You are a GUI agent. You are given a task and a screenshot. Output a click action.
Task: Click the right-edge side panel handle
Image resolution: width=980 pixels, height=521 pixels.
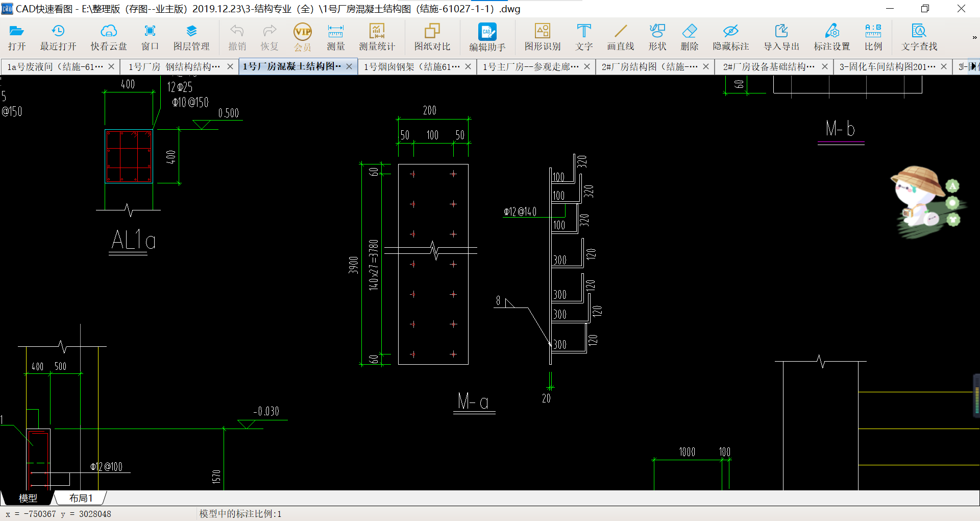(976, 396)
